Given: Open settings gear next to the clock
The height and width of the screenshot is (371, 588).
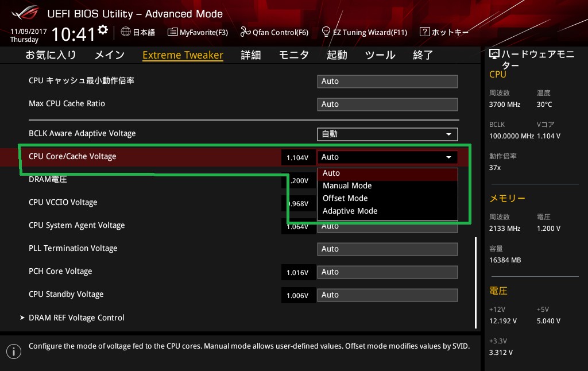Looking at the screenshot, I should coord(103,30).
